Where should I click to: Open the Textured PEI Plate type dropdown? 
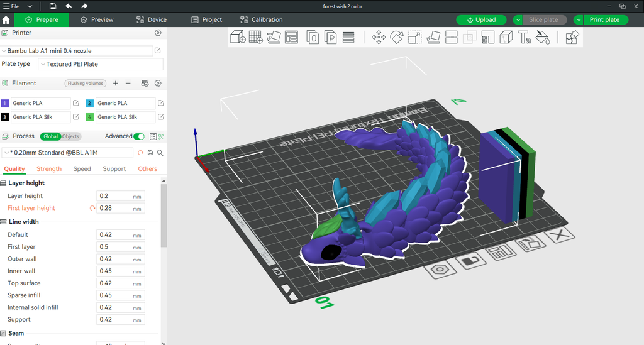tap(100, 64)
